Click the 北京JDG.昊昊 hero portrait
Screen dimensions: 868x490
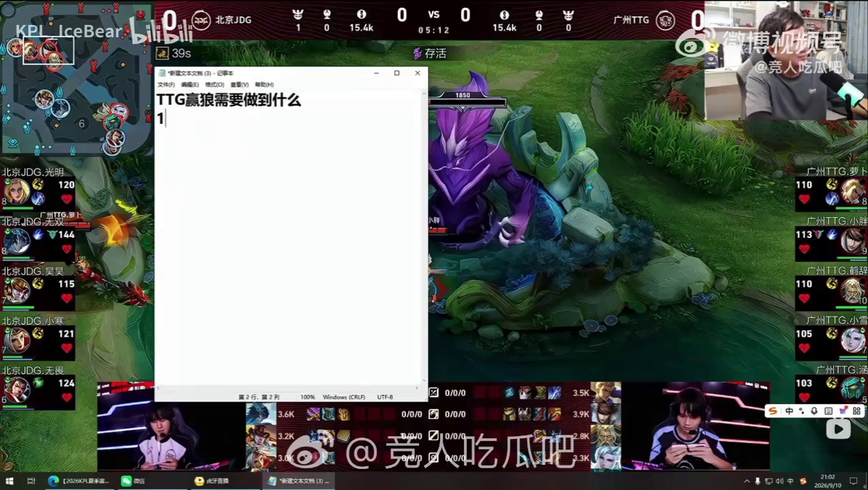pyautogui.click(x=17, y=291)
